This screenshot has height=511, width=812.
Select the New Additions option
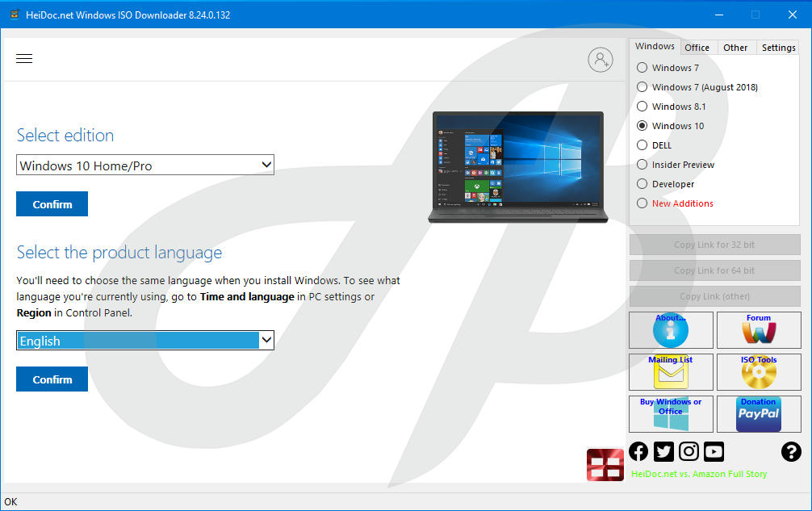pos(642,203)
